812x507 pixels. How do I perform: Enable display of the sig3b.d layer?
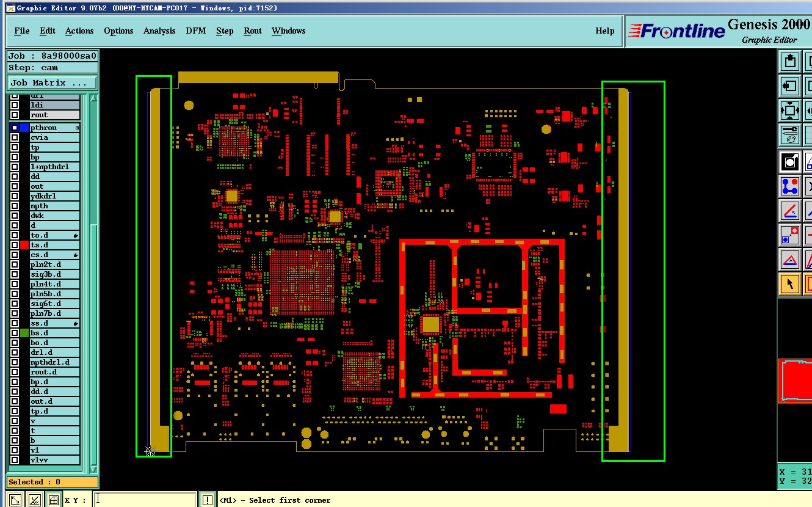[15, 274]
